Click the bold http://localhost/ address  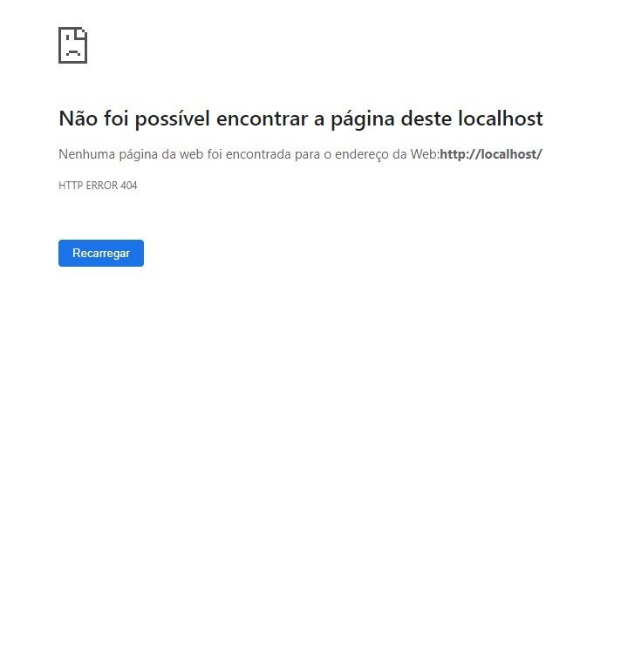click(x=491, y=154)
